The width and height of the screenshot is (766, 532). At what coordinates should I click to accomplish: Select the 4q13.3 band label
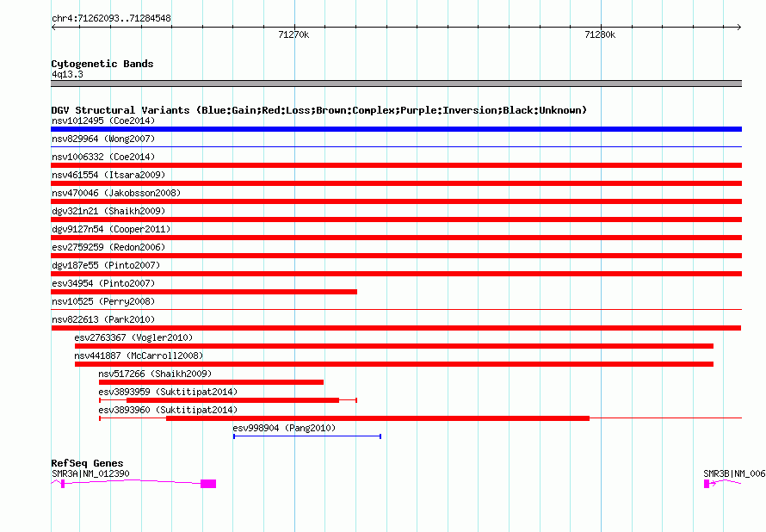(67, 74)
